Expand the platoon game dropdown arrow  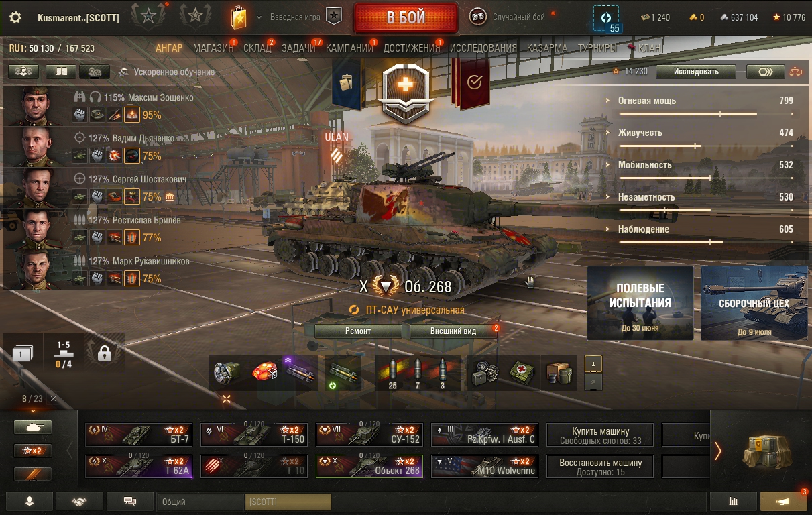coord(259,17)
